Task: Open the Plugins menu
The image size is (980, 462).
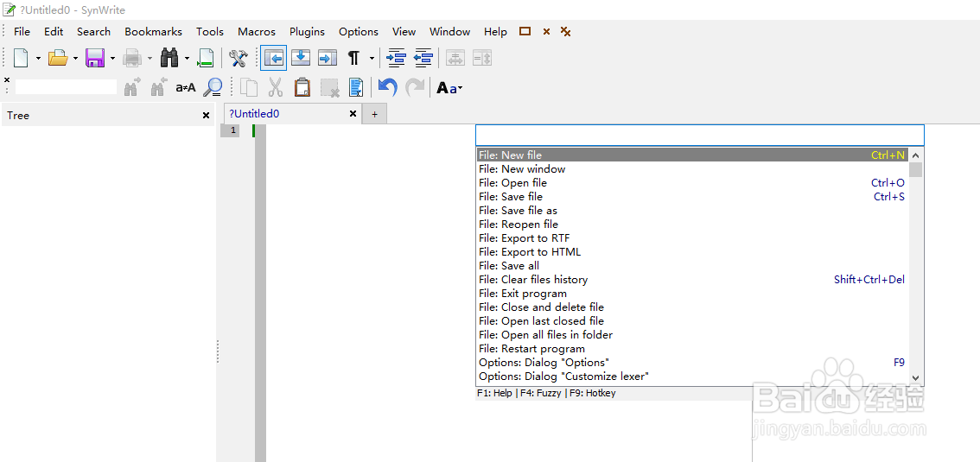Action: pyautogui.click(x=307, y=32)
